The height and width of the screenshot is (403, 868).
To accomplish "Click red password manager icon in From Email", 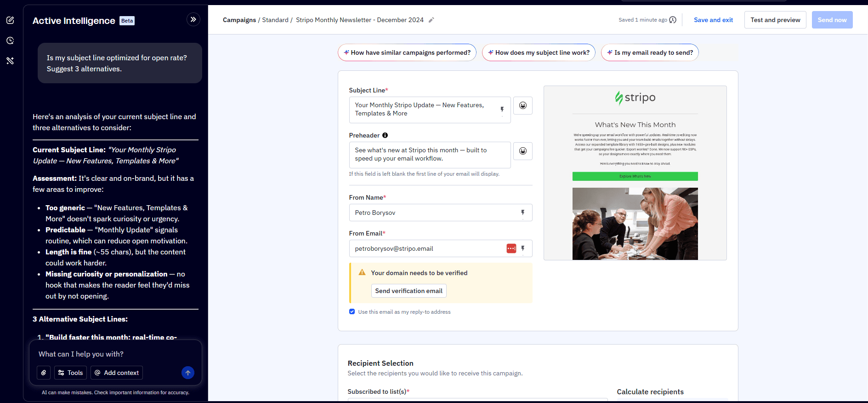I will click(x=511, y=248).
